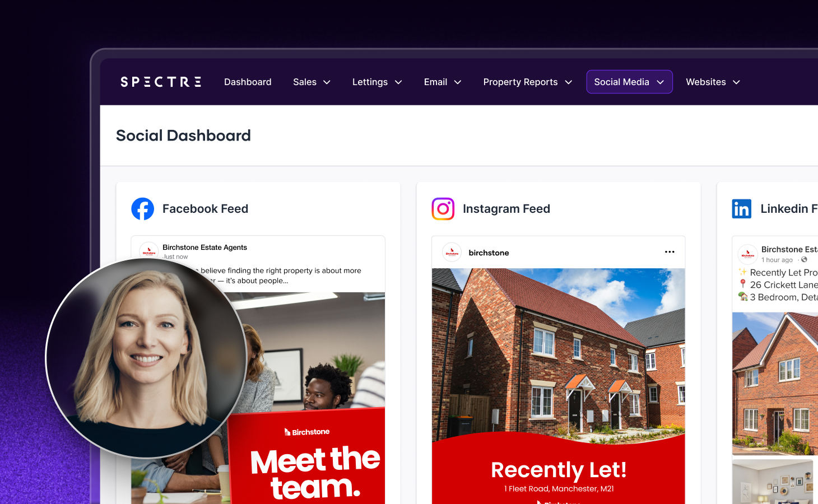Open the birchstone Instagram username link

point(489,253)
